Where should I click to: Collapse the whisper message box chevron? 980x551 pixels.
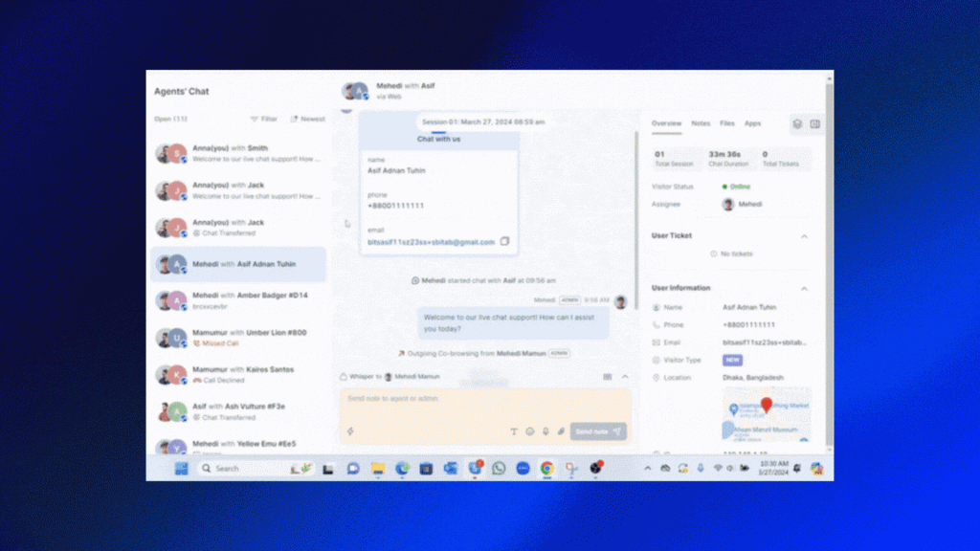[x=625, y=377]
